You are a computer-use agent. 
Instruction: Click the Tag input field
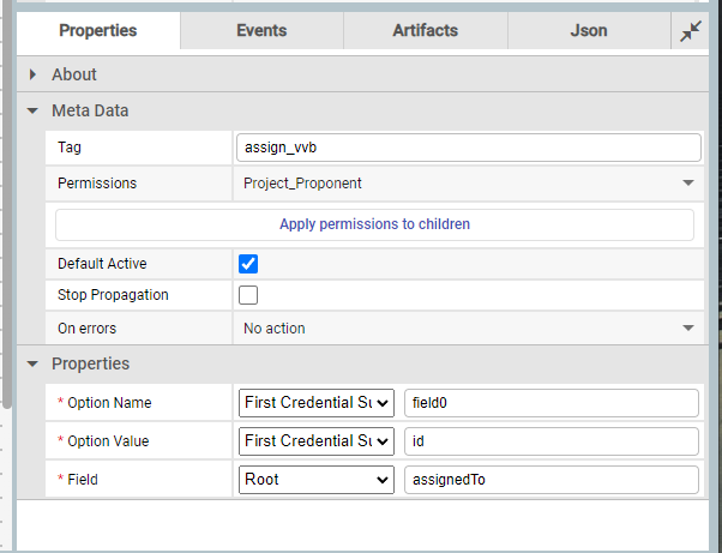468,147
